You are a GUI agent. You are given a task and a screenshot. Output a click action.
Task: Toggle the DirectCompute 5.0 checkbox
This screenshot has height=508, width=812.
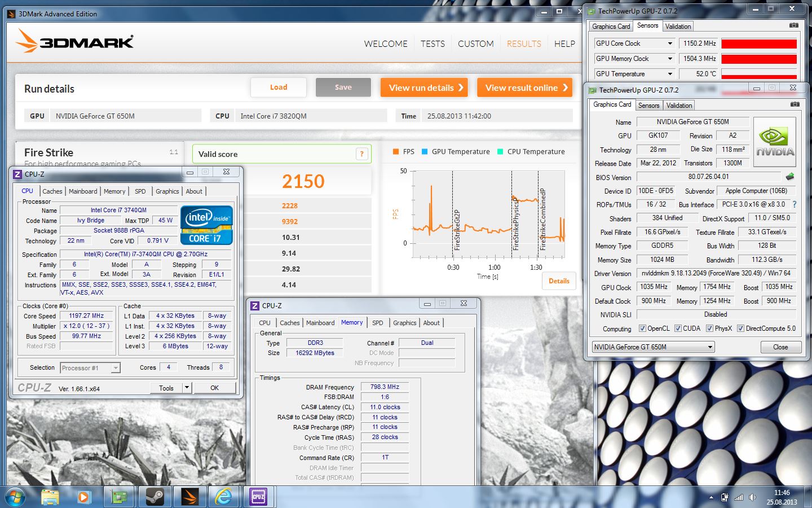pos(740,329)
